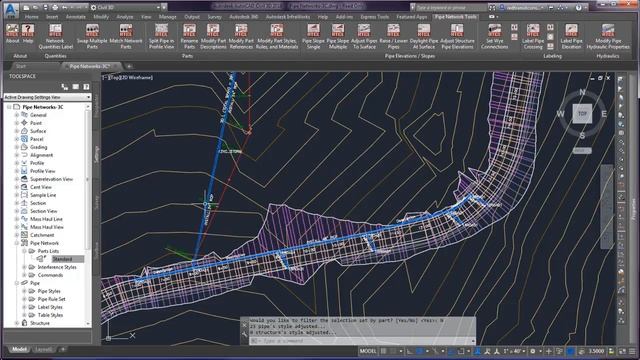
Task: Expand the Pipe Rule Set folder
Action: coord(24,299)
